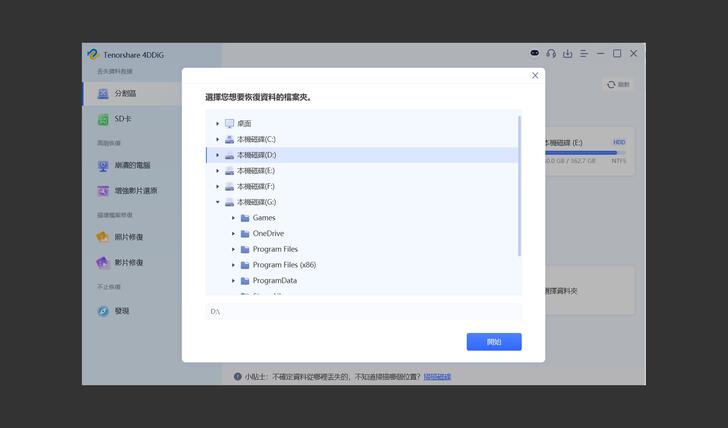Collapse the 本機磁碟(G:) drive node

tap(217, 202)
